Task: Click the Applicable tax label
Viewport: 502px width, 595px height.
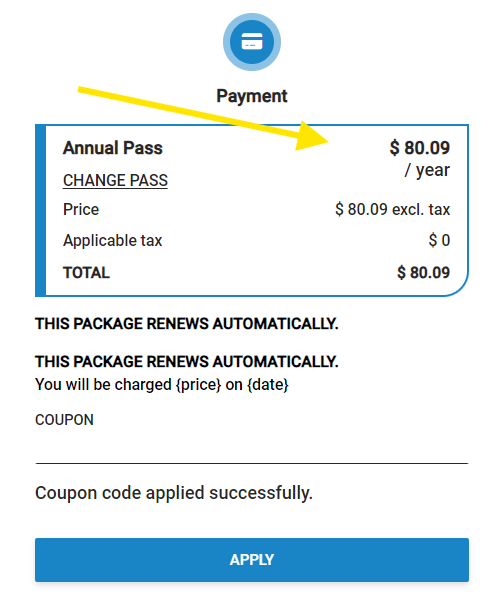Action: (112, 241)
